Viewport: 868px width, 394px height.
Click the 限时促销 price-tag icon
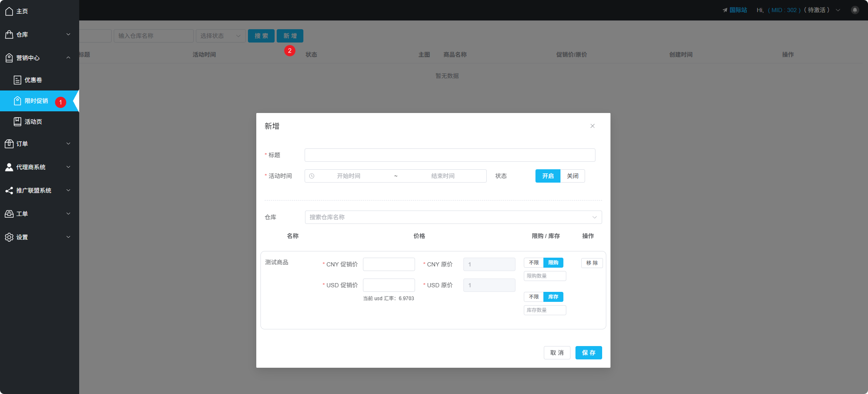point(17,101)
